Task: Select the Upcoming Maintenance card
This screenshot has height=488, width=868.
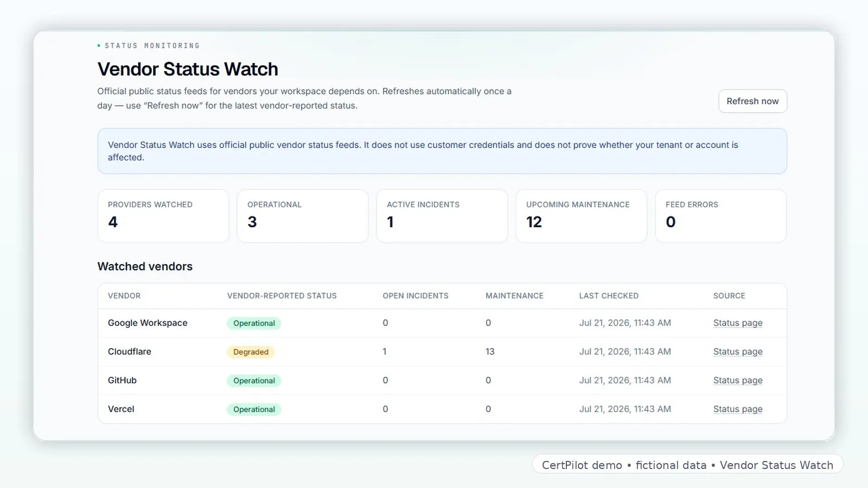Action: [582, 216]
